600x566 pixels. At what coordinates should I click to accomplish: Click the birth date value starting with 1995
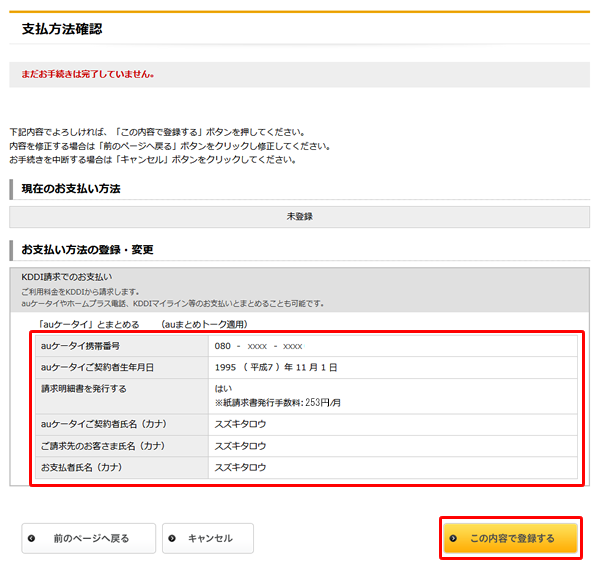click(276, 367)
